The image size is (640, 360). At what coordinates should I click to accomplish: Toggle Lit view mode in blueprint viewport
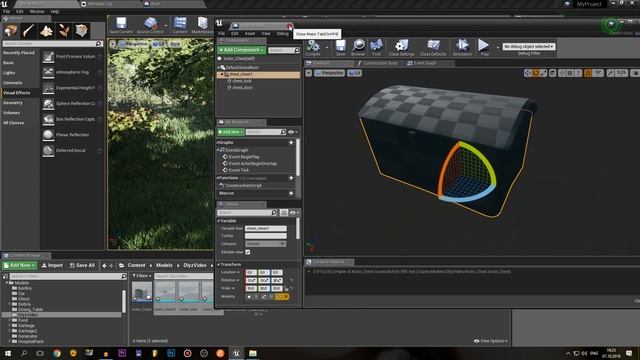(354, 73)
